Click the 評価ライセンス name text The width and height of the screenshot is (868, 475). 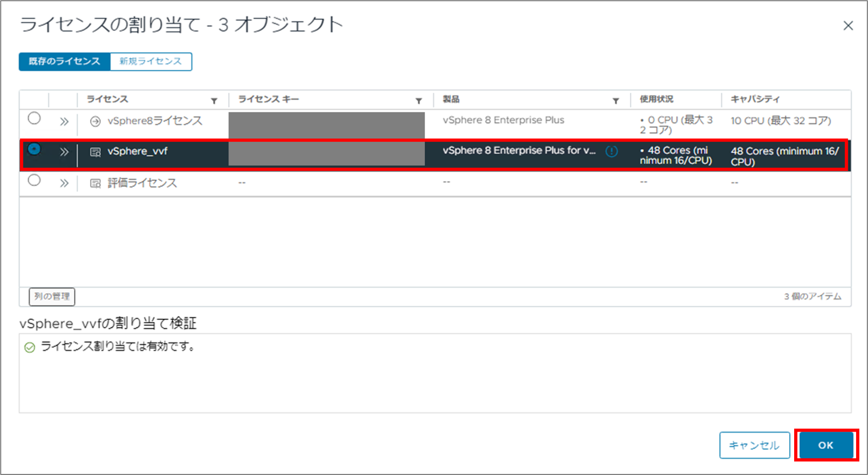[142, 183]
